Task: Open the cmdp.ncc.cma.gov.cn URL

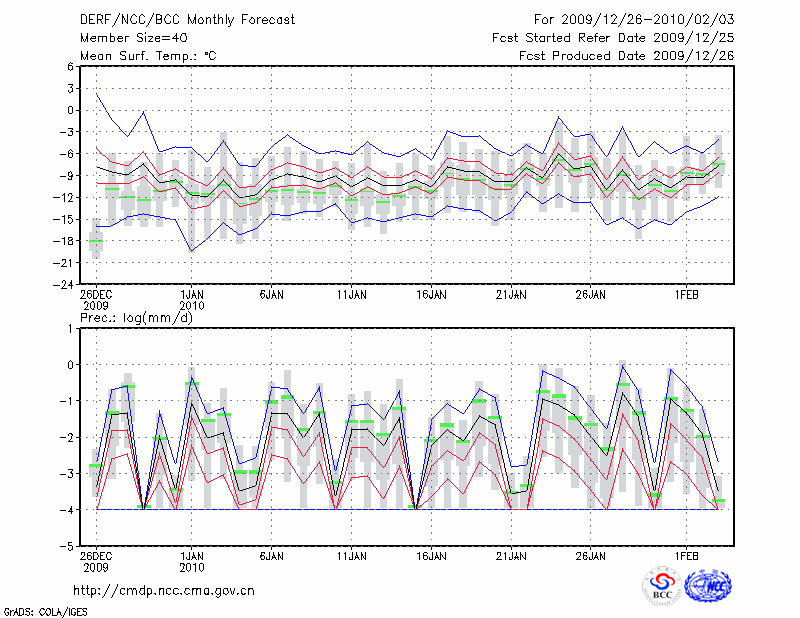Action: [x=164, y=590]
